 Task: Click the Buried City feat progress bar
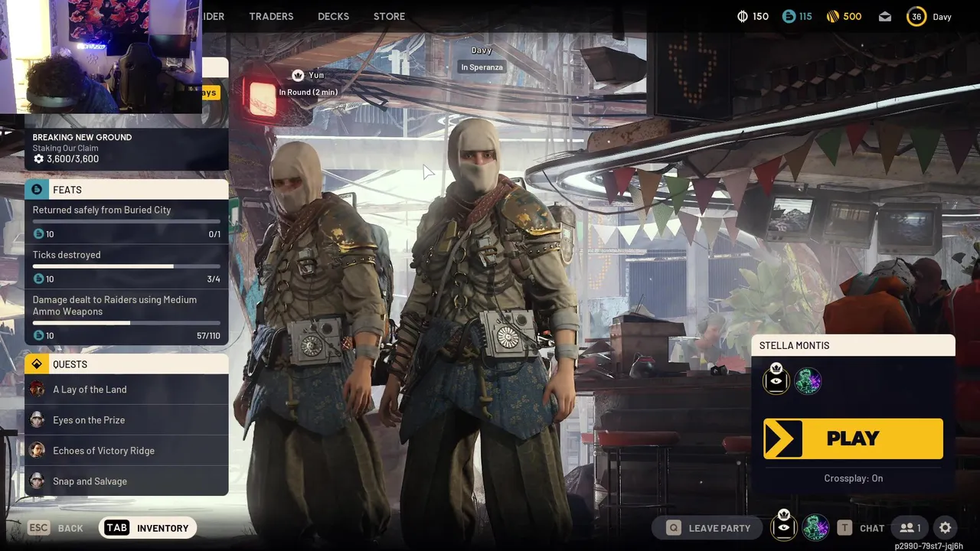click(126, 221)
